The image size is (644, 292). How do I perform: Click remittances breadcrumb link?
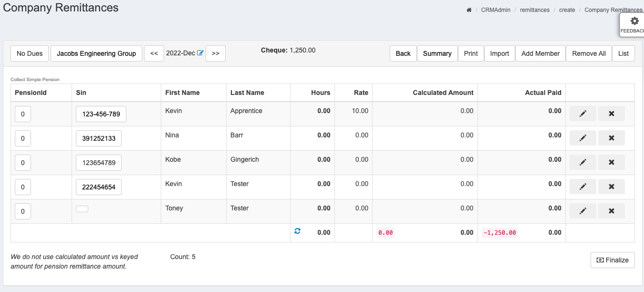(534, 10)
